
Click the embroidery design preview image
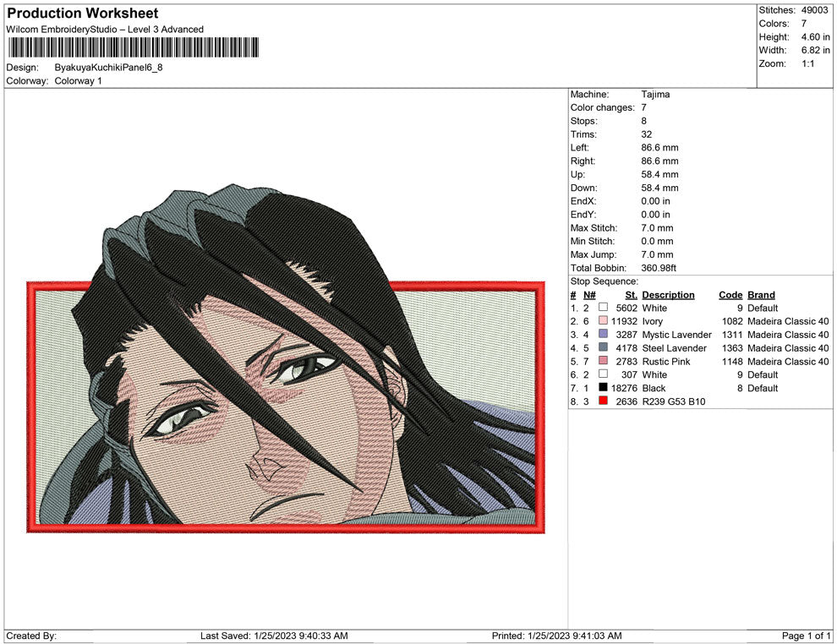286,358
